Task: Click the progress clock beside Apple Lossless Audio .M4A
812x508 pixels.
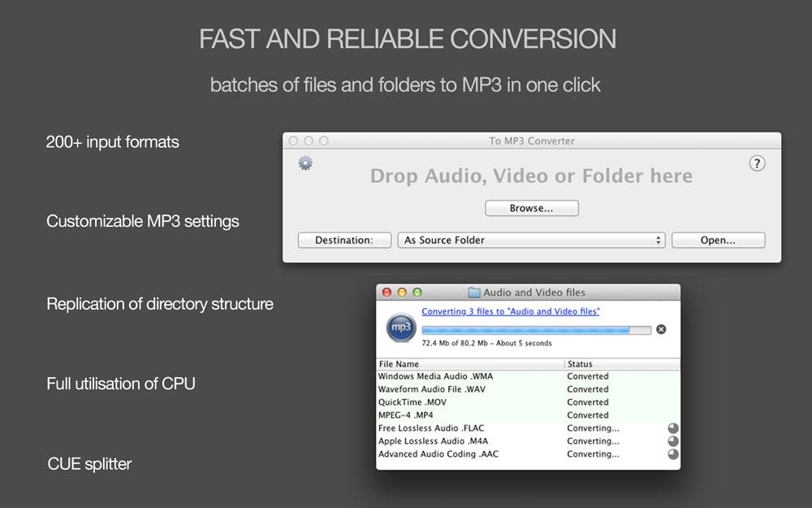Action: (x=673, y=441)
